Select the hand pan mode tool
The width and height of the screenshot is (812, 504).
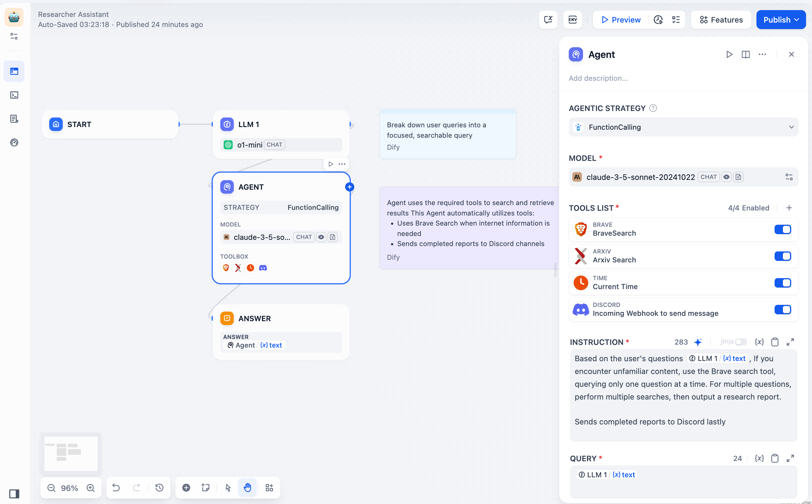[x=247, y=488]
